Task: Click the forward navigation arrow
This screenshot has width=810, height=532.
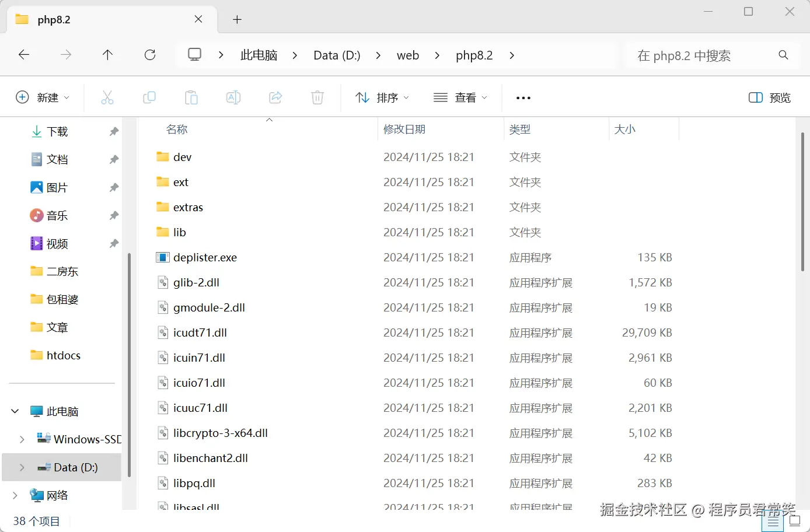Action: [66, 55]
